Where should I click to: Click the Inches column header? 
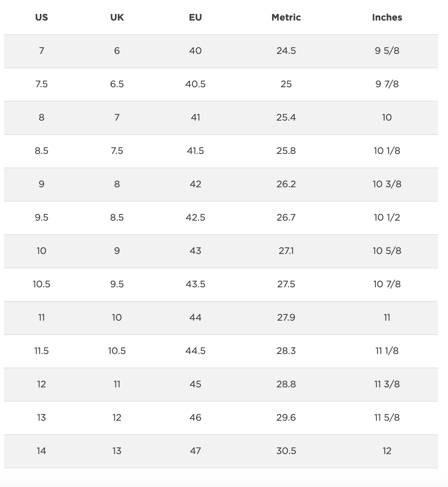[x=387, y=17]
